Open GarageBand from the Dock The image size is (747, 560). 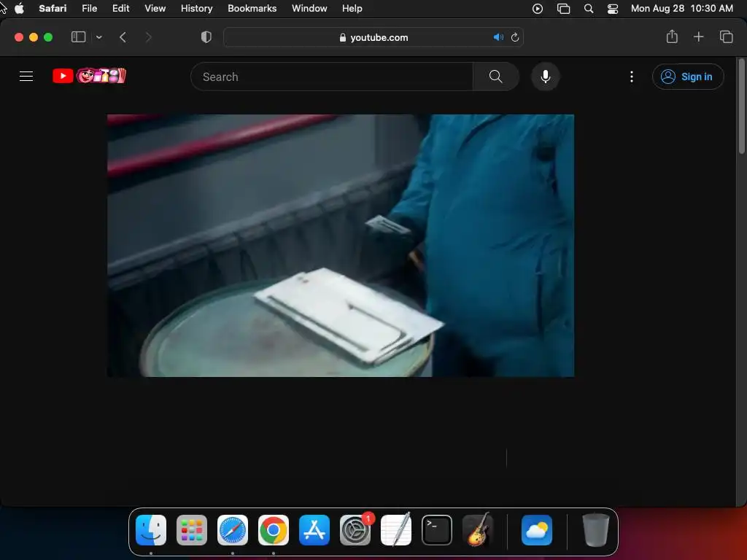point(478,530)
